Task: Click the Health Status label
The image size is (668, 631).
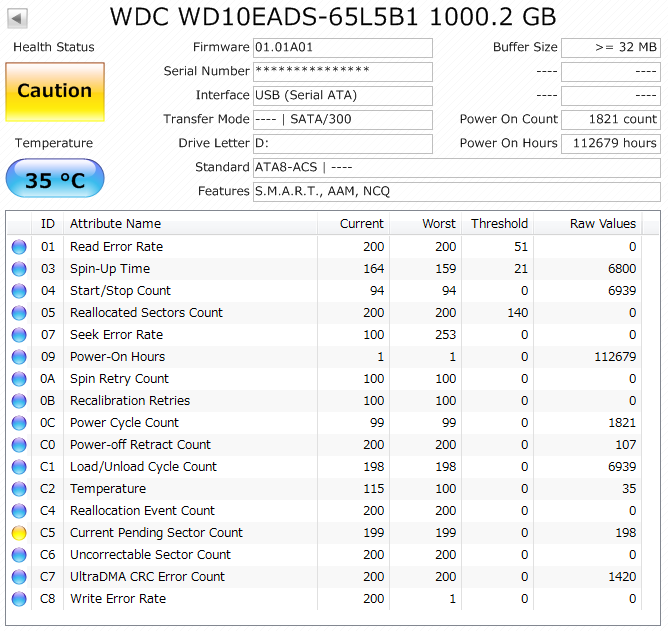Action: click(x=54, y=47)
